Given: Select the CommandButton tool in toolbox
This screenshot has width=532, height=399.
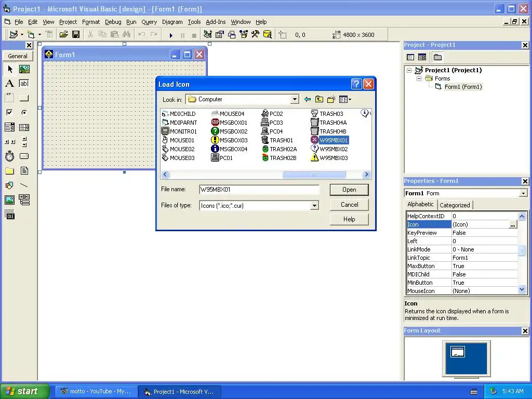Looking at the screenshot, I should (24, 98).
